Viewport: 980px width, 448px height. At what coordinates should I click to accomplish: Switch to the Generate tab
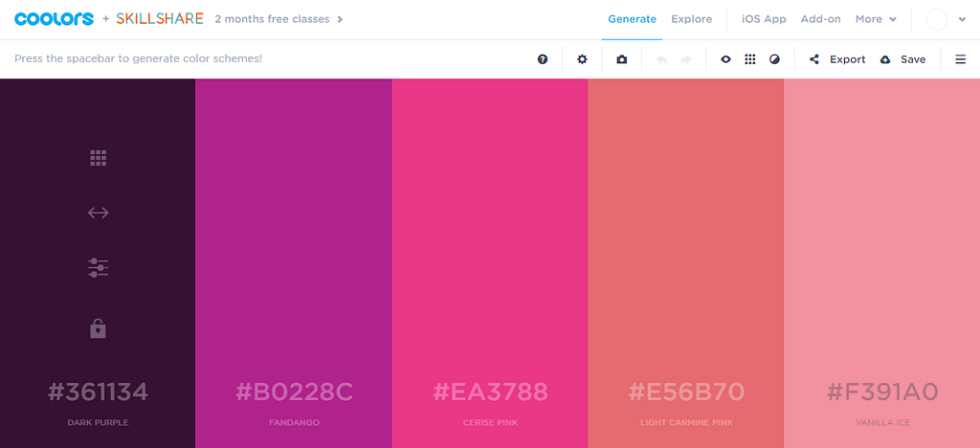click(632, 19)
